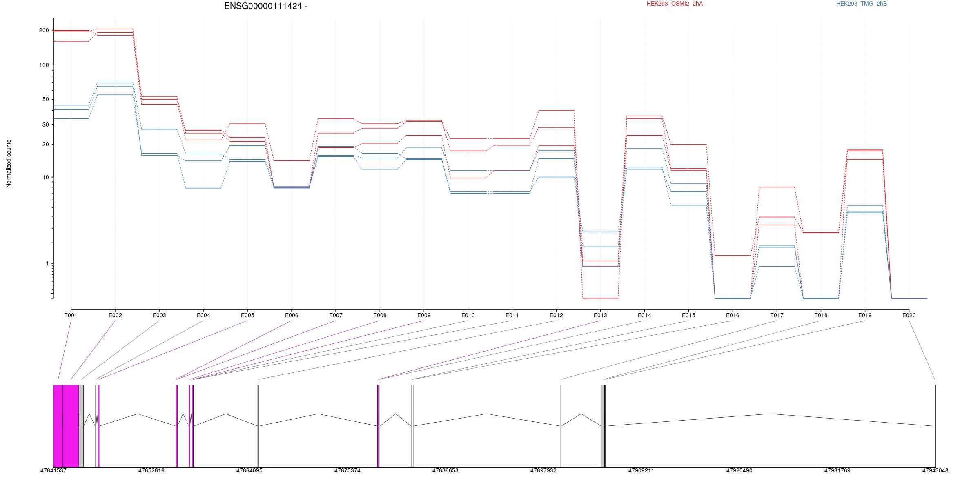Click y-axis tick value 50
Screen dimensions: 980x490
45,100
